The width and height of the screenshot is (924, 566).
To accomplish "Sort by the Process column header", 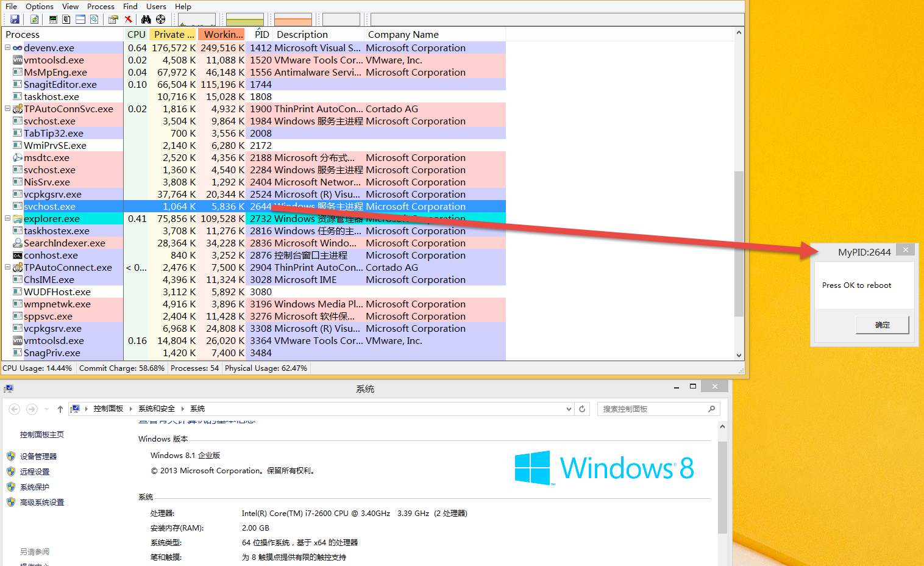I will pos(63,35).
